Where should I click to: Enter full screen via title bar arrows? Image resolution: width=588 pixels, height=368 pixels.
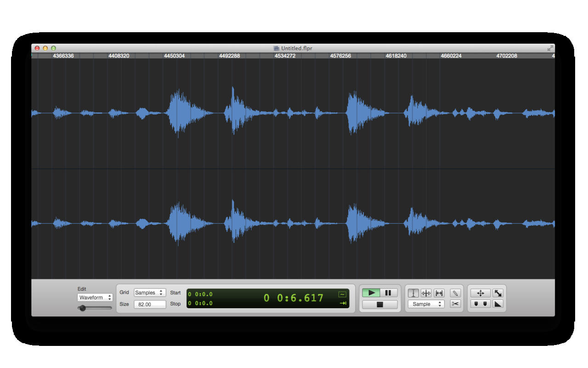click(x=550, y=48)
